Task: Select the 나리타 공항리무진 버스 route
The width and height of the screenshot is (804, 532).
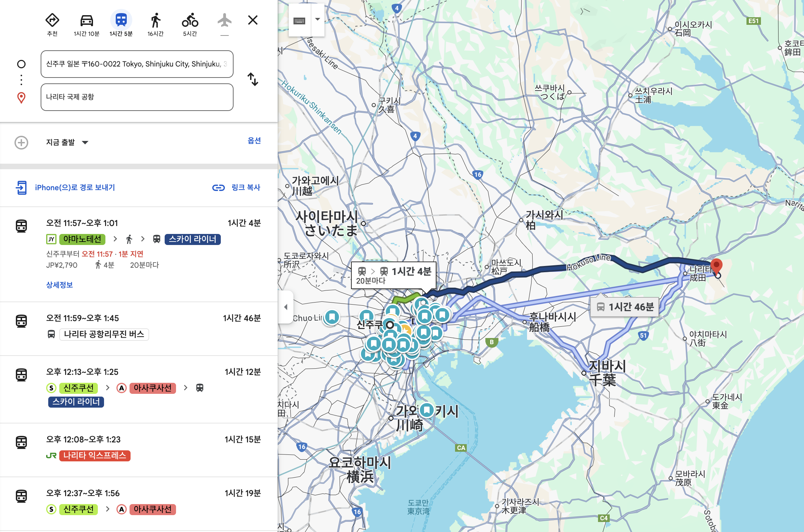Action: [103, 334]
